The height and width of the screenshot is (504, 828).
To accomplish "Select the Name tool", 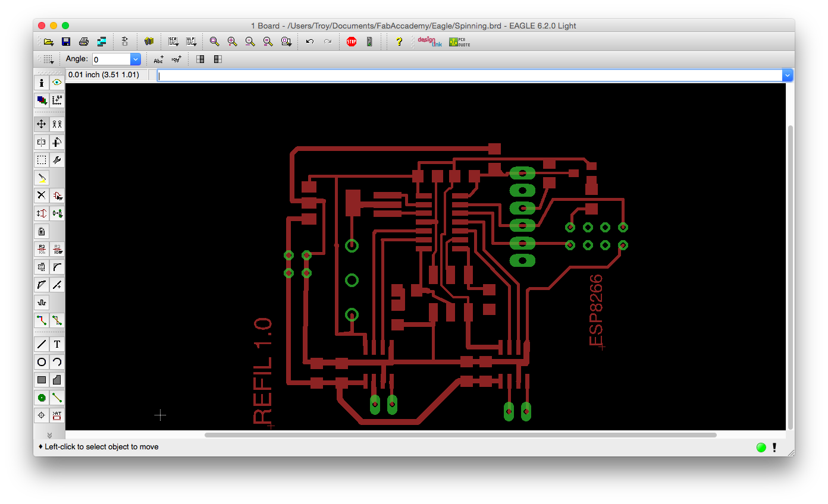I will (x=42, y=249).
